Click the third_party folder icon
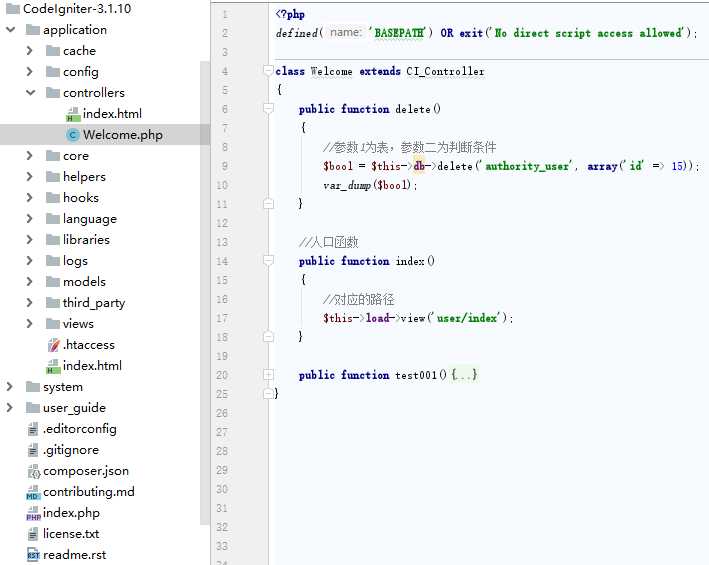 53,302
